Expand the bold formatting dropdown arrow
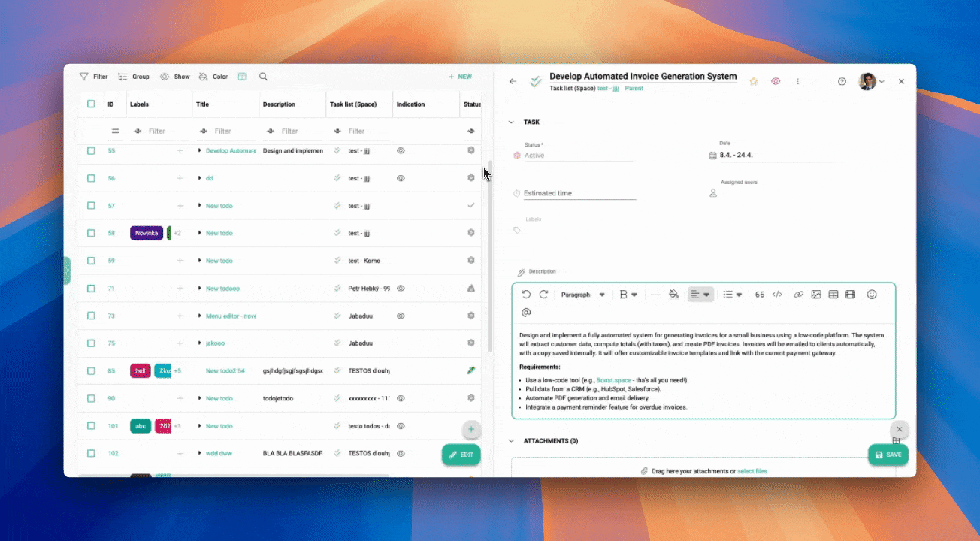 (636, 294)
